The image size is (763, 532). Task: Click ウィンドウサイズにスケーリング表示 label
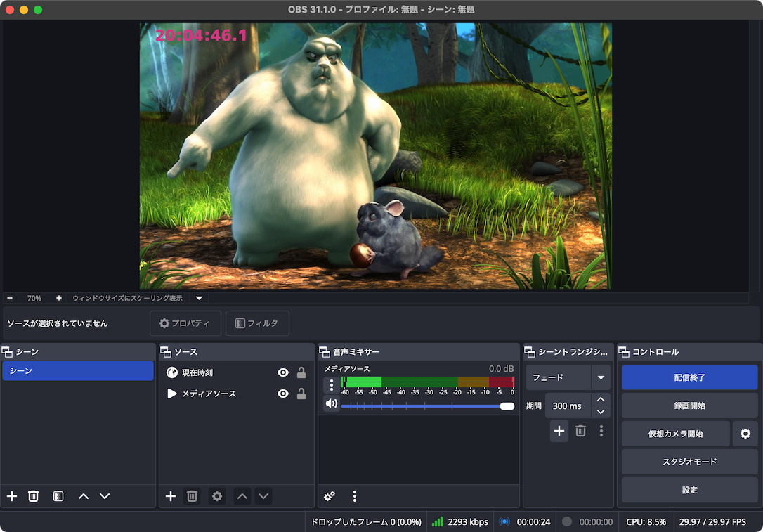click(127, 298)
